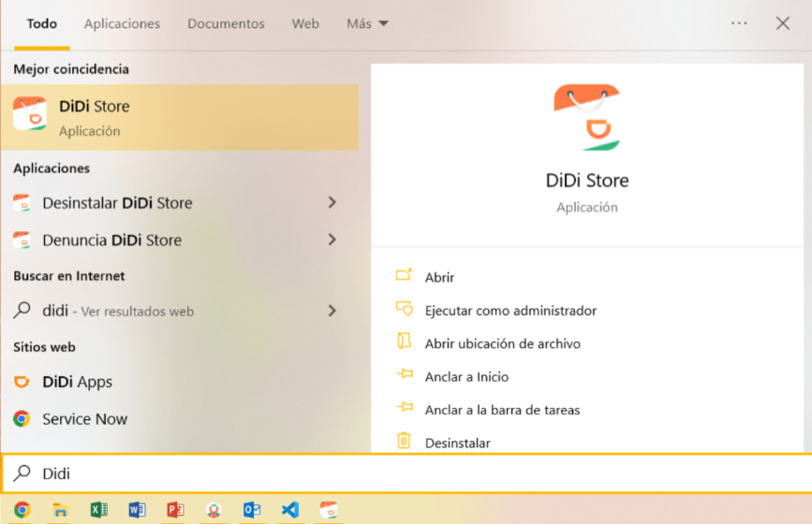Switch to the Web tab
The width and height of the screenshot is (812, 524).
click(305, 23)
